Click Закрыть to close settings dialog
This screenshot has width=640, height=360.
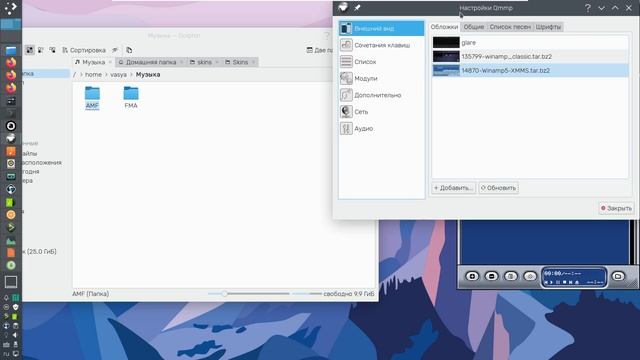click(616, 208)
